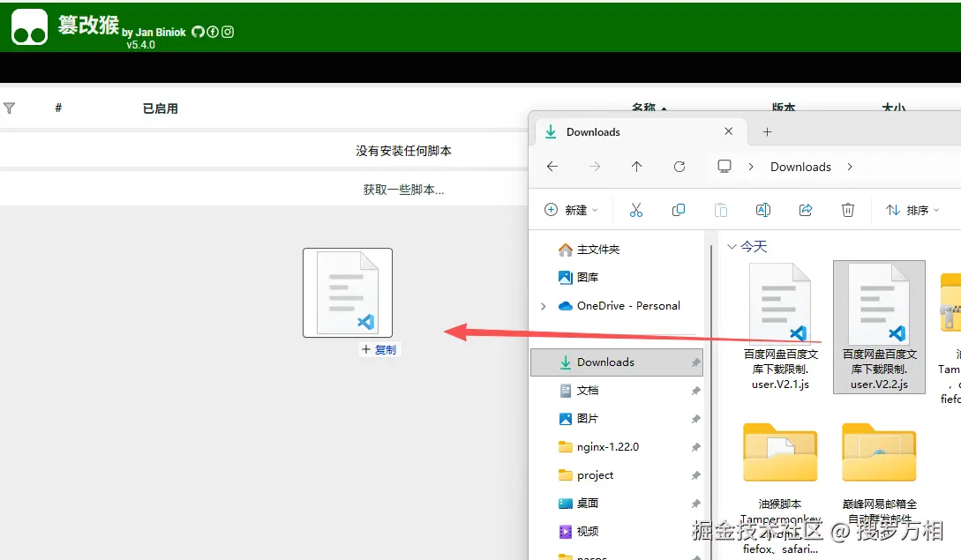Open the Facebook icon link in header
Viewport: 961px width, 560px height.
pos(213,32)
